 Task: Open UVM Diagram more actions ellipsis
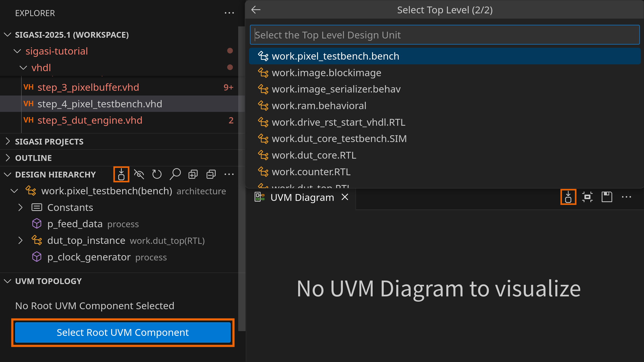click(626, 197)
